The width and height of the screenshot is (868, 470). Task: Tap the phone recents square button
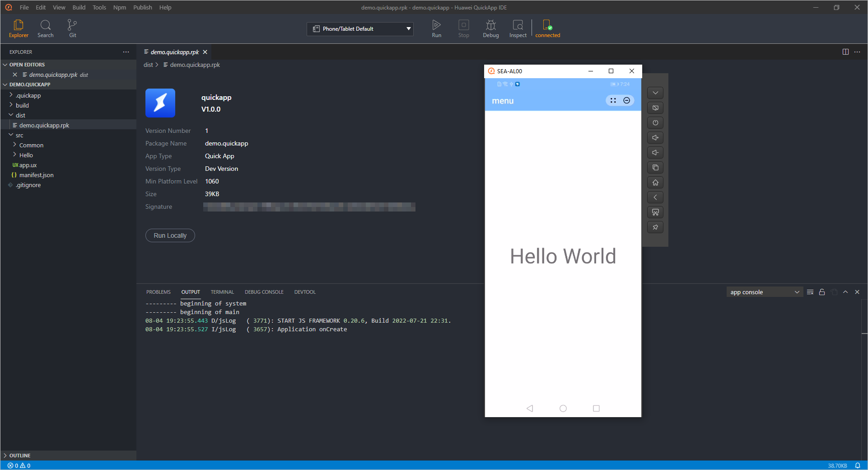point(596,409)
